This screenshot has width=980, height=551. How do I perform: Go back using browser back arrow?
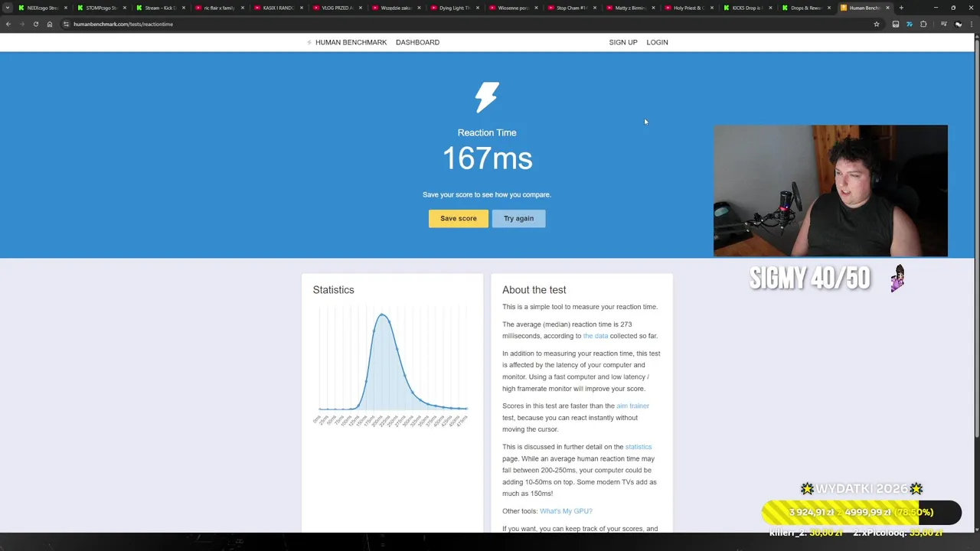point(8,24)
